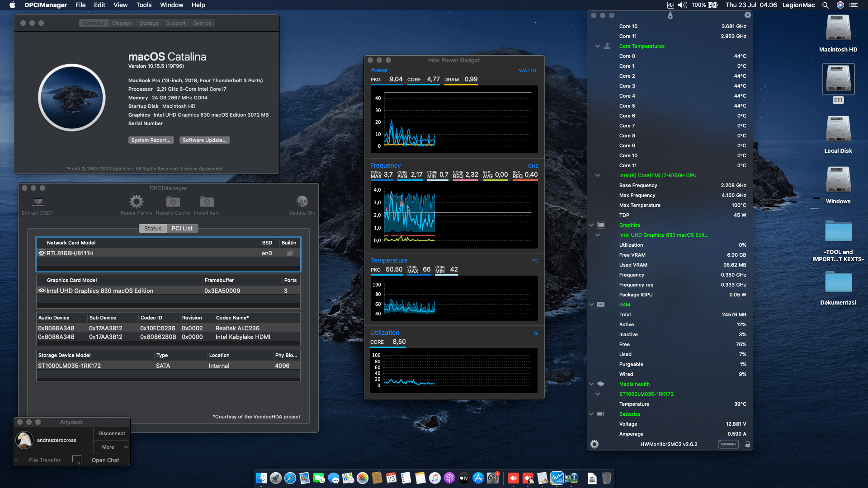
Task: Open the DPCIManager app menu
Action: coord(46,5)
